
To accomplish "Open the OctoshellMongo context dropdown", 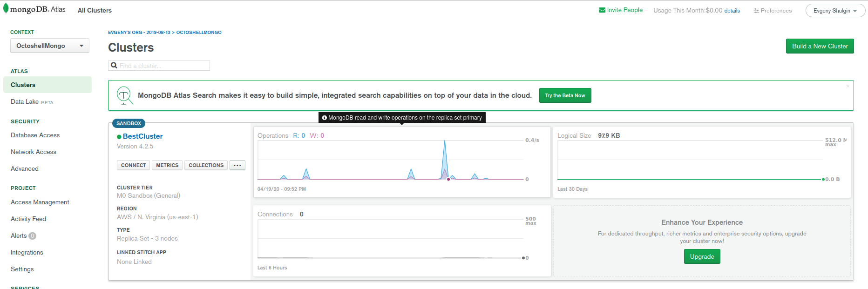I will [x=50, y=46].
